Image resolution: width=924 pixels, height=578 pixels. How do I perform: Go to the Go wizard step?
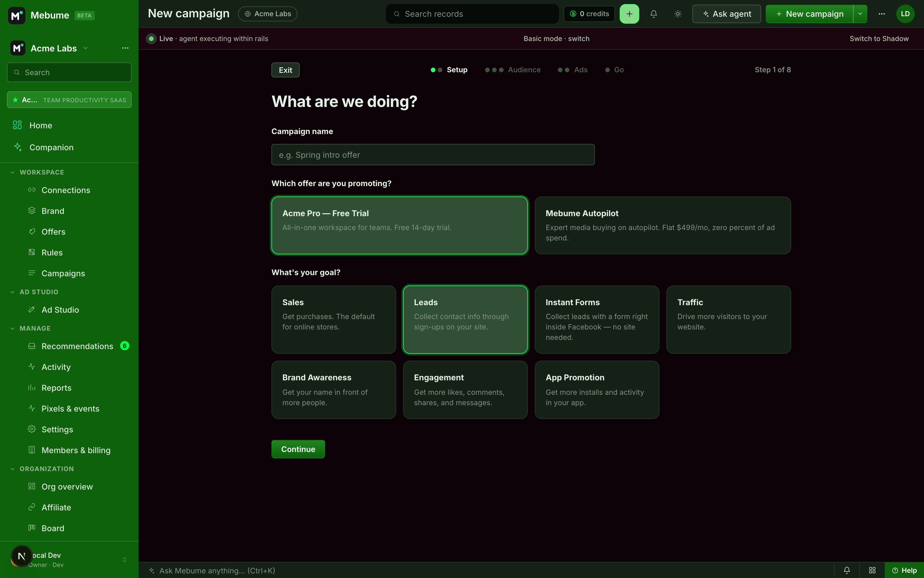(614, 70)
